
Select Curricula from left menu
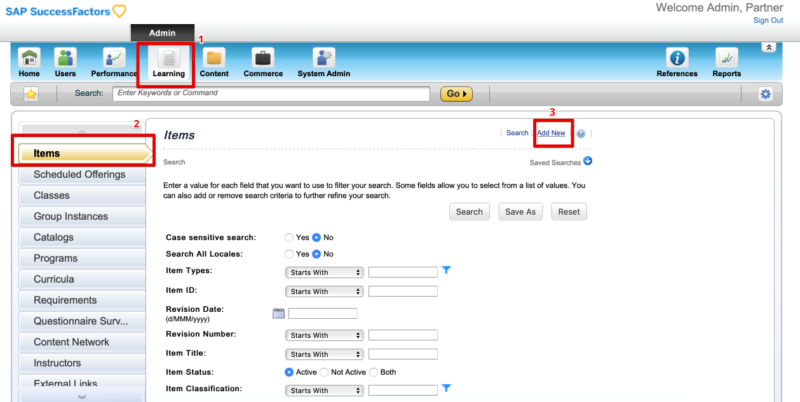pyautogui.click(x=80, y=279)
